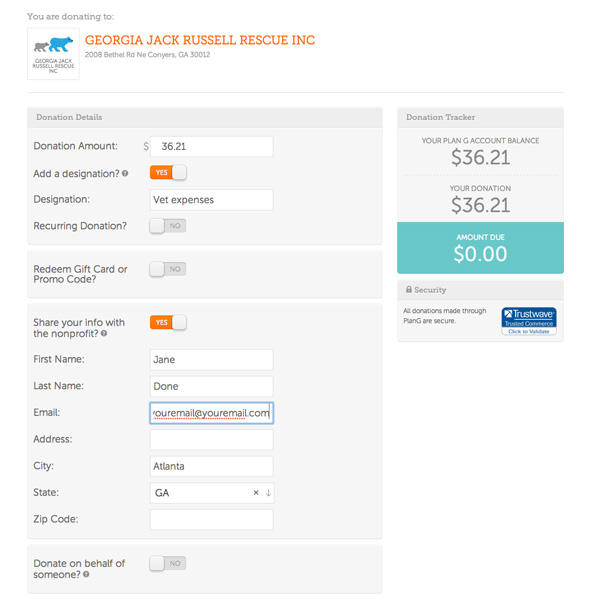Focus the First Name input
600x598 pixels.
[x=212, y=360]
